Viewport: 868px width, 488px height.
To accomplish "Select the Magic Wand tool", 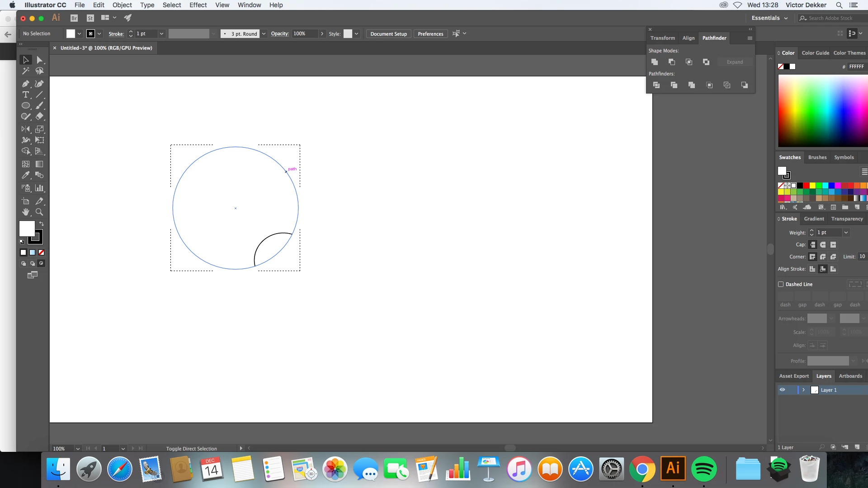I will (x=25, y=71).
